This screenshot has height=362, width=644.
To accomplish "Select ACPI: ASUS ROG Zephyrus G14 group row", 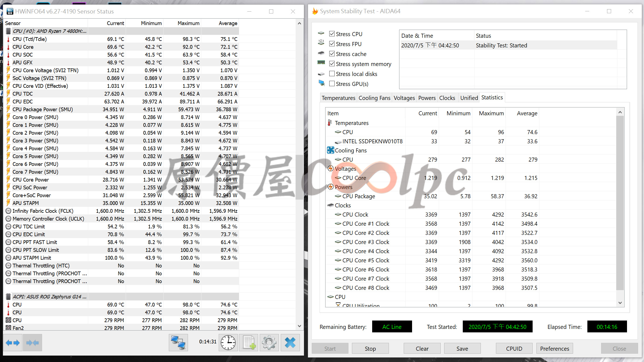I will 122,297.
